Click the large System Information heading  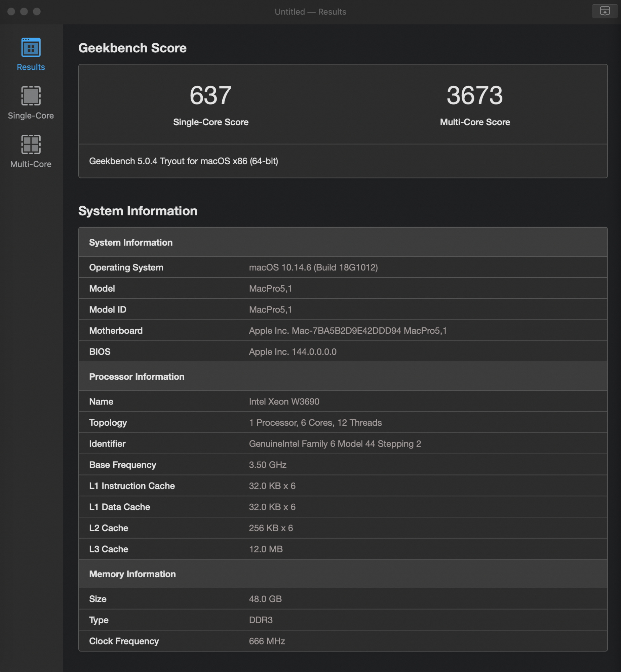coord(138,211)
